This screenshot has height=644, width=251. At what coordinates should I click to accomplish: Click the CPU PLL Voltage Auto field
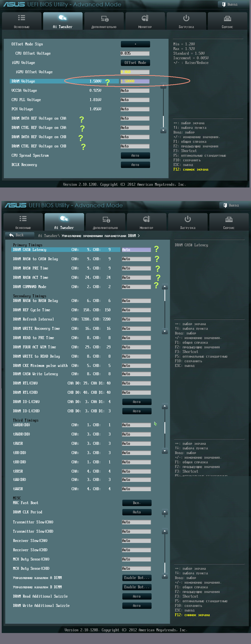tap(135, 100)
